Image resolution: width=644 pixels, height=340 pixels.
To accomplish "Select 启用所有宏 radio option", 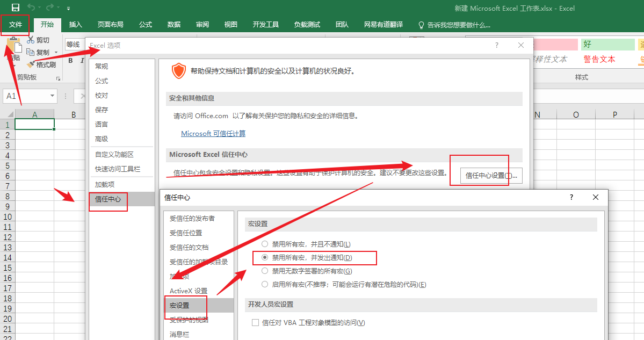I will pyautogui.click(x=265, y=284).
